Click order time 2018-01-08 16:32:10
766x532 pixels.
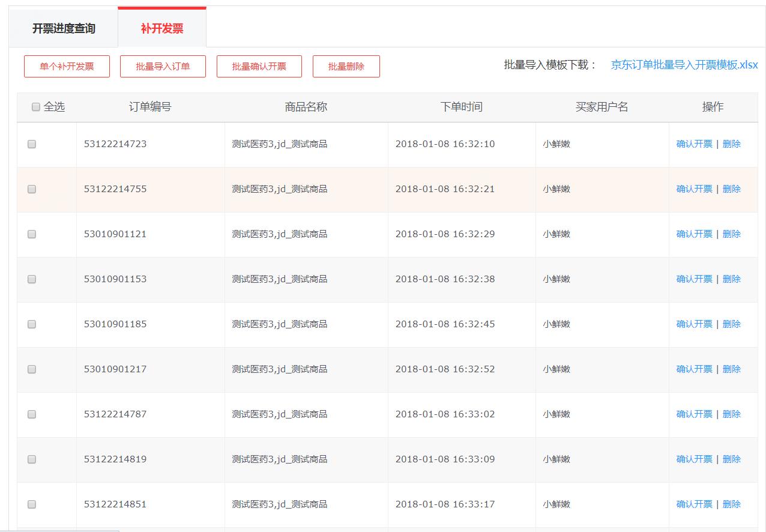[445, 144]
